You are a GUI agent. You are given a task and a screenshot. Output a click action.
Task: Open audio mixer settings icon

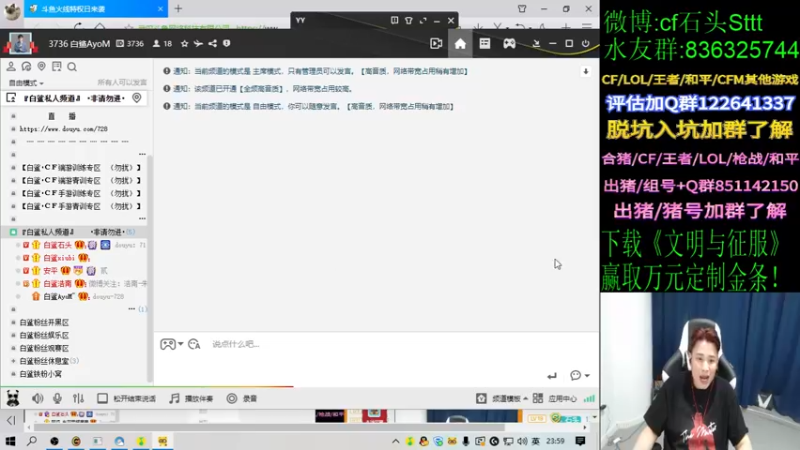tap(78, 398)
